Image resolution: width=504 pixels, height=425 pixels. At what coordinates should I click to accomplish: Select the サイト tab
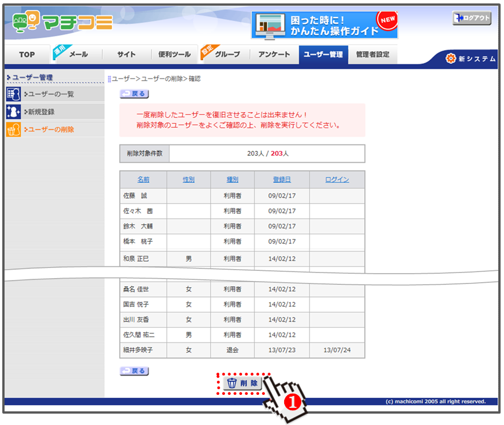pos(126,55)
